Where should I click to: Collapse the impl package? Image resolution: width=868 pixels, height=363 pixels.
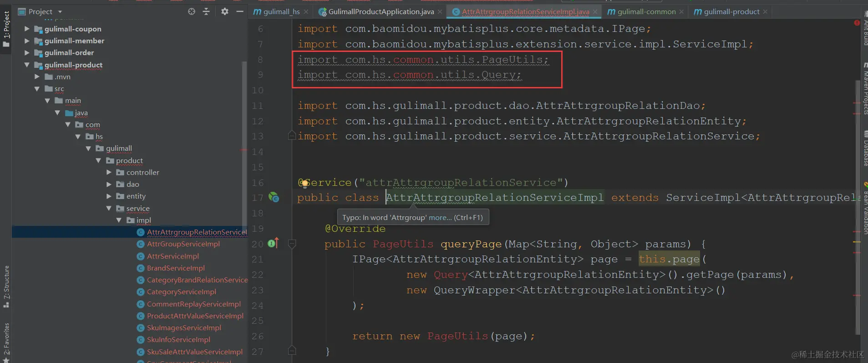[x=119, y=220]
